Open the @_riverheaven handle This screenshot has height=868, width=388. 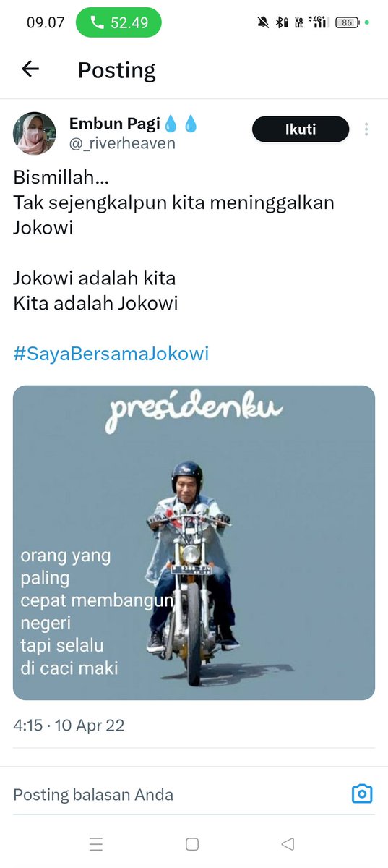122,143
